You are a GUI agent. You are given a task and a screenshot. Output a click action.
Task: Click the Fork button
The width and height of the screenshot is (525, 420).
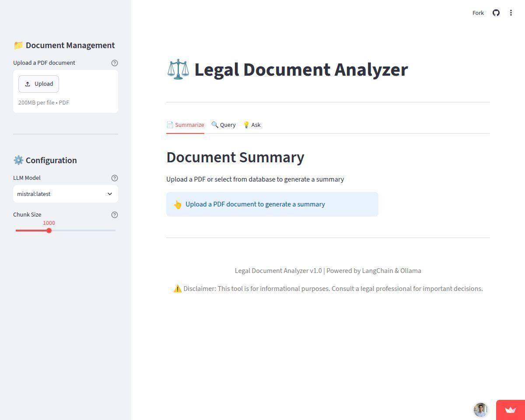point(478,13)
